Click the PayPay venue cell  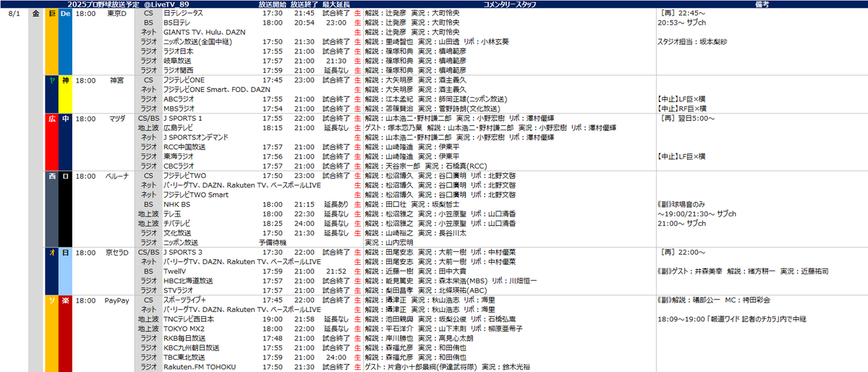117,300
